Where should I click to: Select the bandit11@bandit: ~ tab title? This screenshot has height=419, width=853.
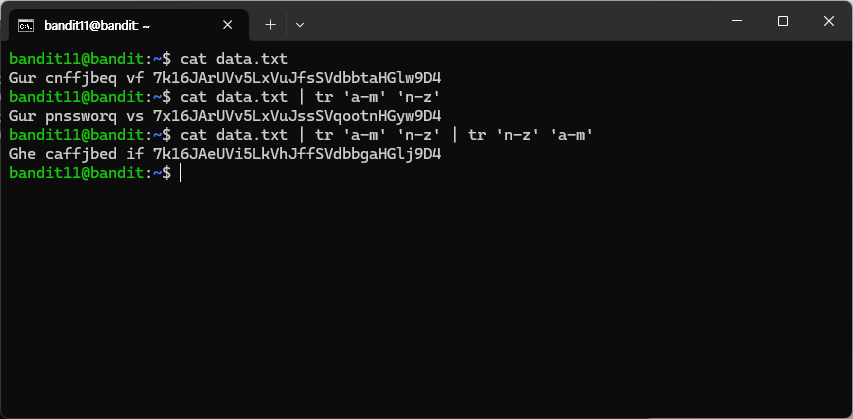pos(97,25)
